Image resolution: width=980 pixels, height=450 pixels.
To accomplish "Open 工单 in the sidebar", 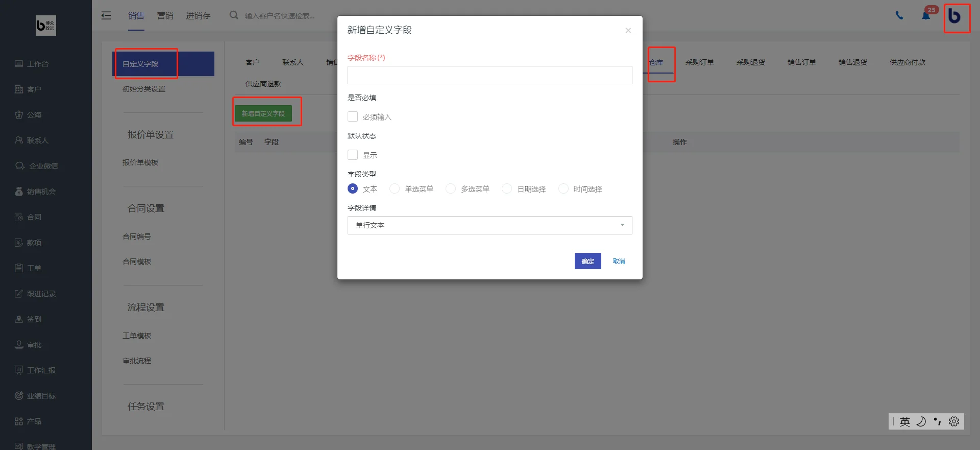I will (28, 268).
